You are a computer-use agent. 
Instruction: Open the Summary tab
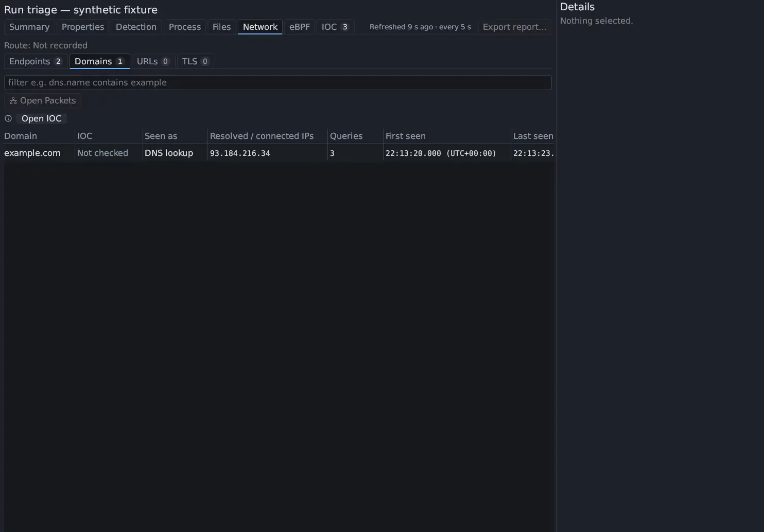click(29, 27)
